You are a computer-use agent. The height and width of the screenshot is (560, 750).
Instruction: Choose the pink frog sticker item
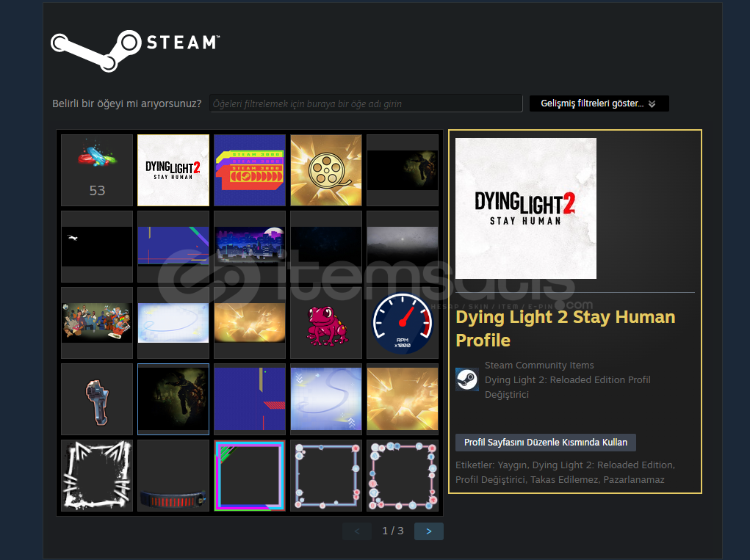pyautogui.click(x=325, y=323)
